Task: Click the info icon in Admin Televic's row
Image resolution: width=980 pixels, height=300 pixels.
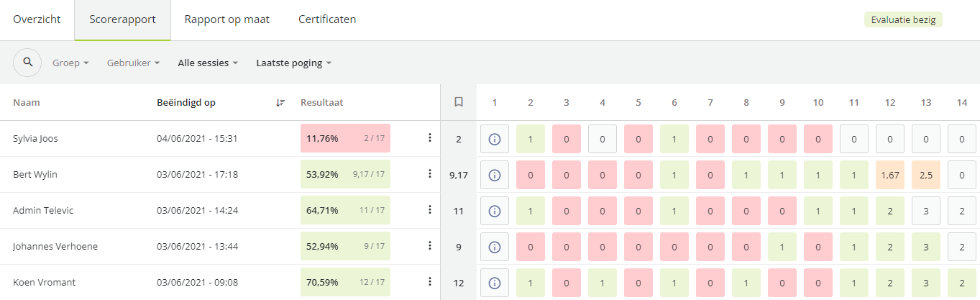Action: click(495, 210)
